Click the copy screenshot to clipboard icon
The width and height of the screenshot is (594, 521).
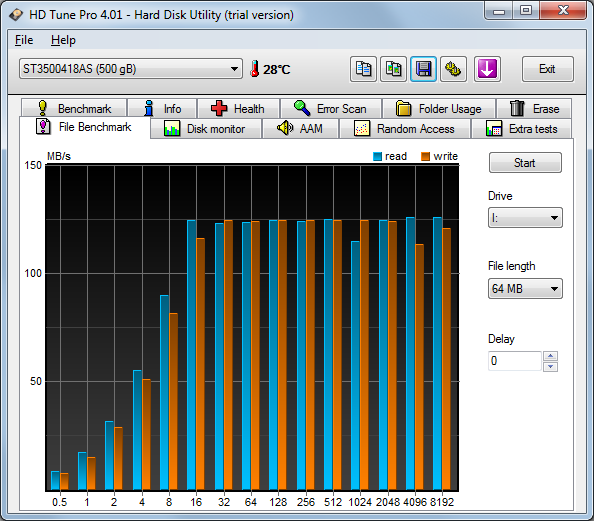pos(393,69)
